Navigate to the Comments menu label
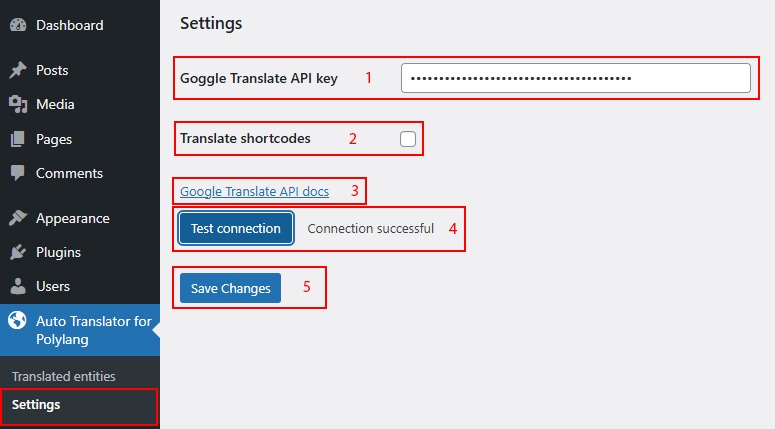 pyautogui.click(x=69, y=173)
